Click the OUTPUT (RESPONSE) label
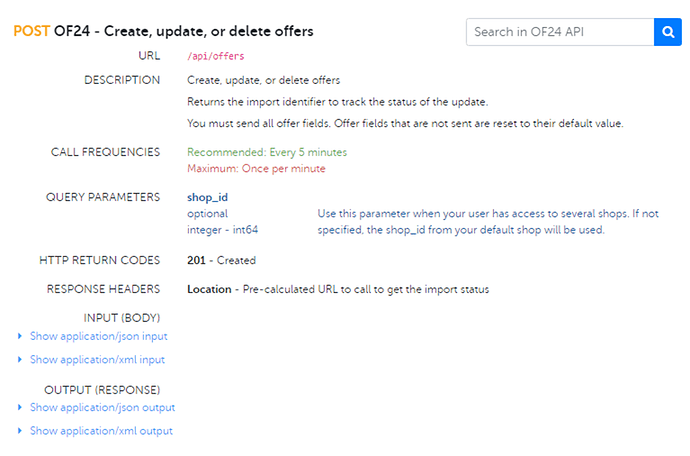The height and width of the screenshot is (456, 690). point(102,390)
